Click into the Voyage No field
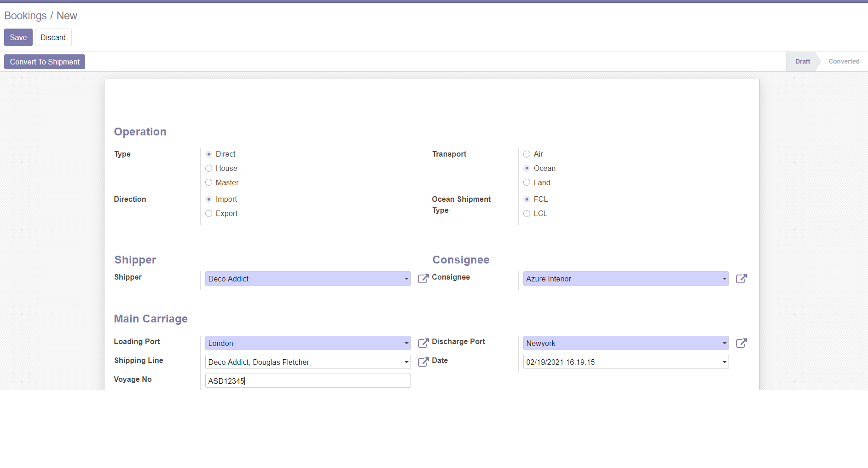This screenshot has height=468, width=868. tap(307, 381)
